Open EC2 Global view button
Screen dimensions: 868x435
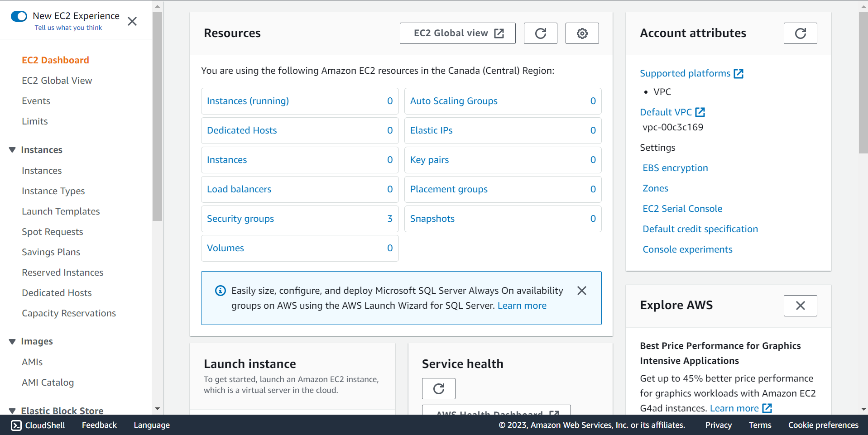tap(458, 33)
